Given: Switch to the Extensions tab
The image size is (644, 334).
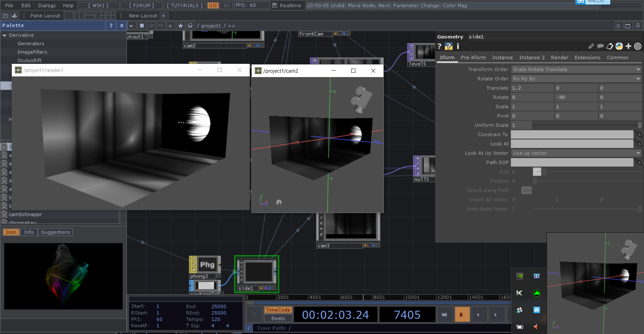Looking at the screenshot, I should tap(587, 57).
